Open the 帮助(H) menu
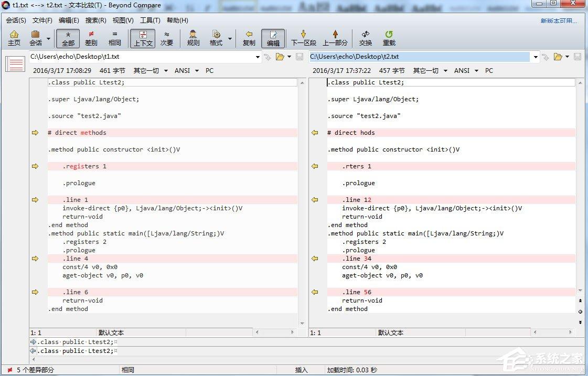This screenshot has height=376, width=588. (177, 20)
